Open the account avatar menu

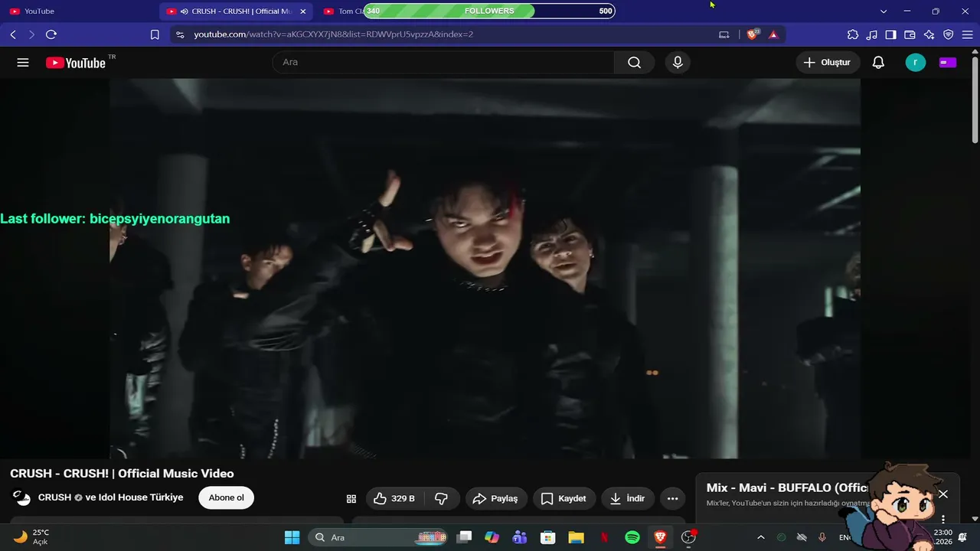click(916, 63)
